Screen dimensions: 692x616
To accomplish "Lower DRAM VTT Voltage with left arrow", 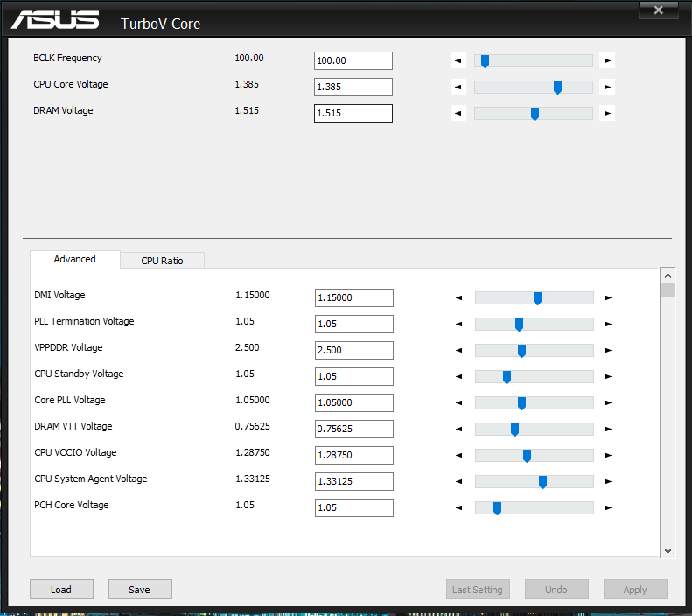I will [x=459, y=429].
